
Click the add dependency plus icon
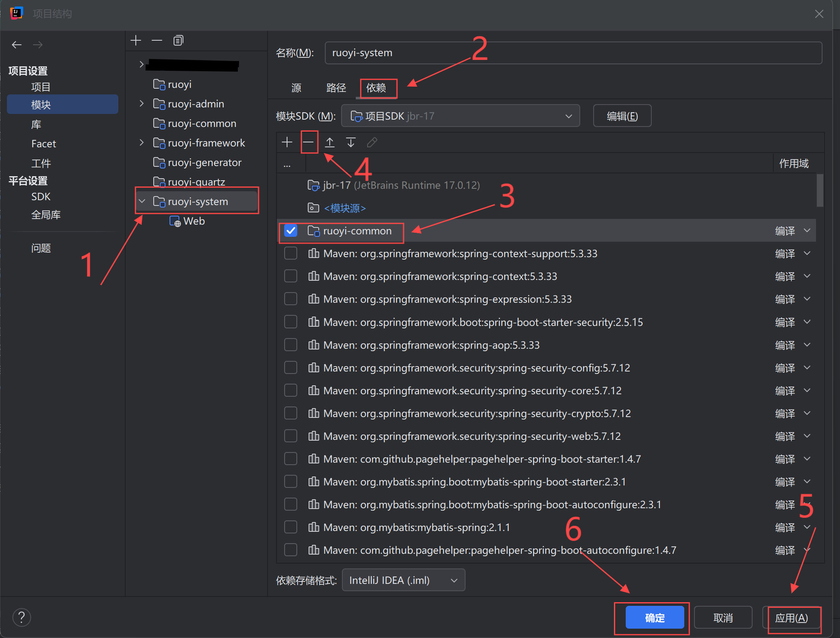(x=287, y=142)
